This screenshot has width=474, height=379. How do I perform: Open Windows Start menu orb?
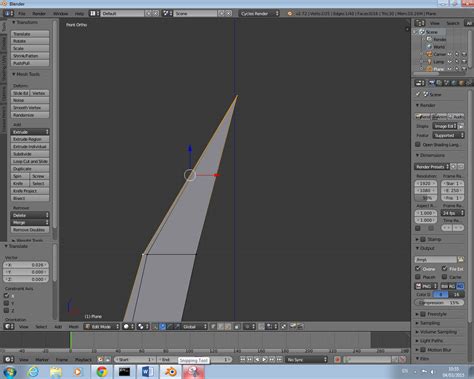[x=10, y=372]
